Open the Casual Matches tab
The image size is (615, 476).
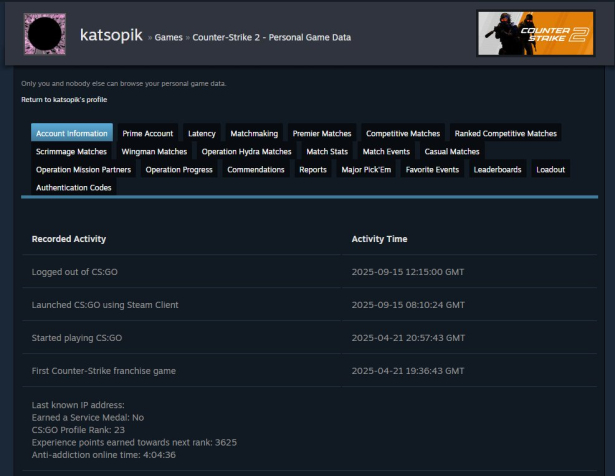[x=452, y=152]
